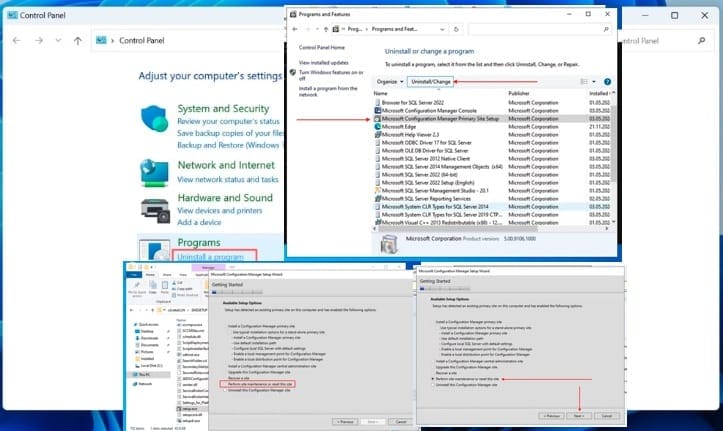This screenshot has height=431, width=723.
Task: Switch to View tab in File Explorer
Action: [x=183, y=275]
